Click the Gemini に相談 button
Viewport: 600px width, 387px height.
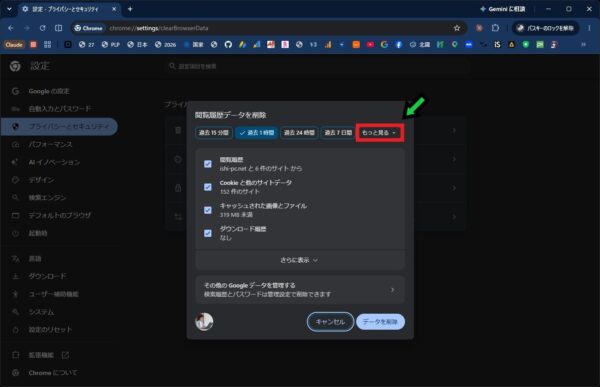tap(502, 8)
